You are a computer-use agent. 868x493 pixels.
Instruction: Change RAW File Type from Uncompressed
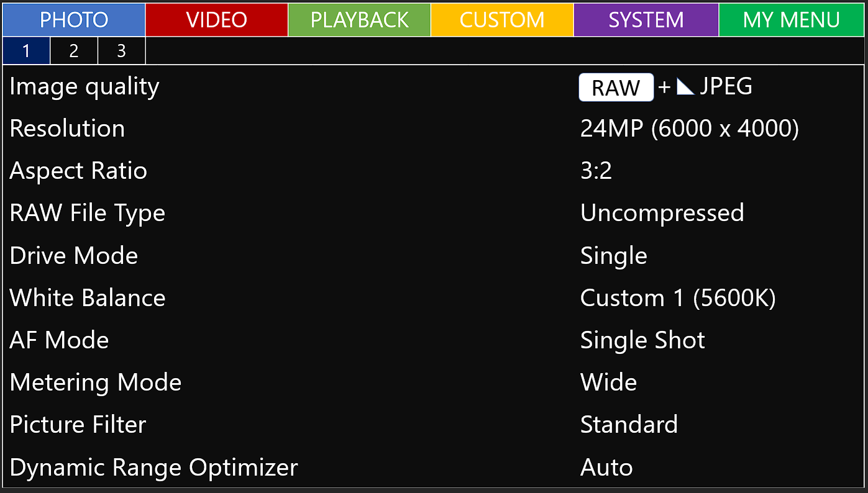click(x=662, y=213)
